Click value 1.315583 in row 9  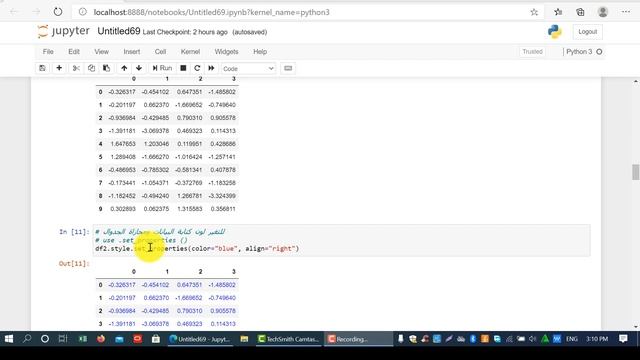(x=189, y=209)
